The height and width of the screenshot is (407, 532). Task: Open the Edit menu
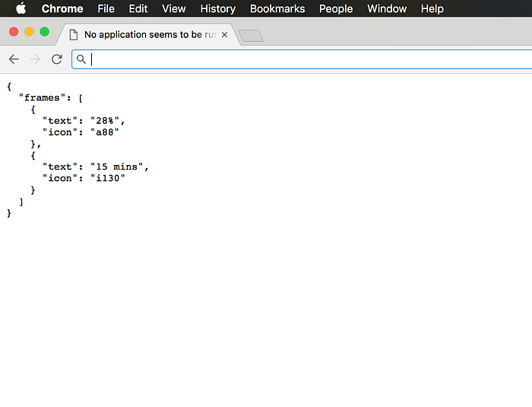coord(138,8)
